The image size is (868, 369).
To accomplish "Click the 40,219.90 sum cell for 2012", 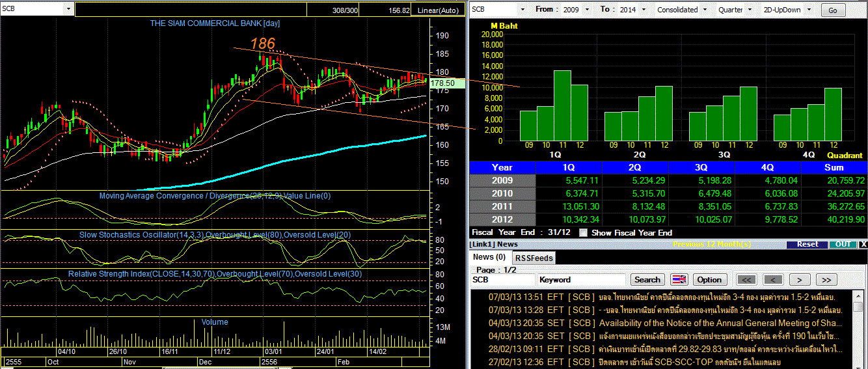I will click(x=834, y=219).
